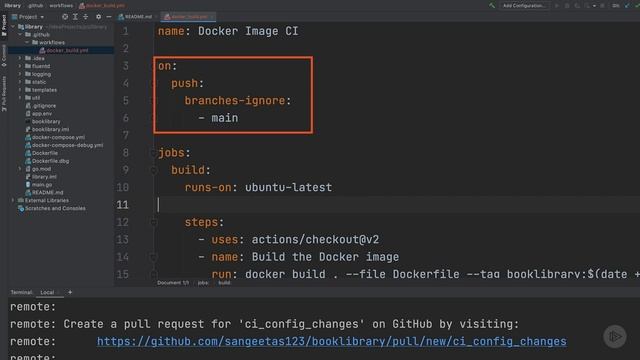
Task: Select app.env file in tree
Action: click(38, 113)
